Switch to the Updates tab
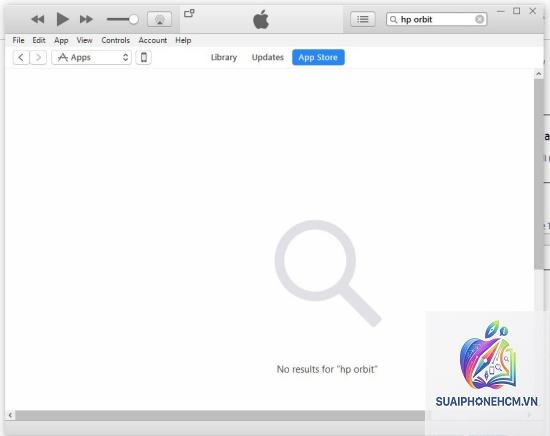The image size is (550, 436). 268,58
